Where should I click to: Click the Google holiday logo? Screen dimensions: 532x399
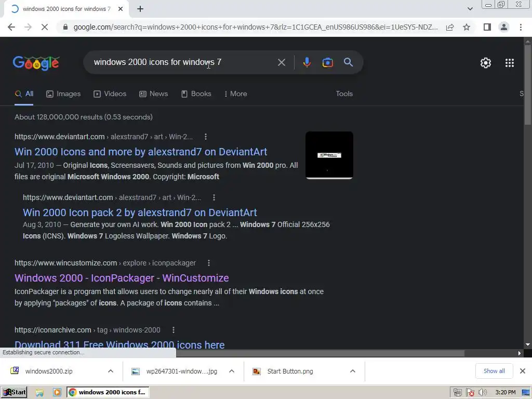click(x=36, y=63)
